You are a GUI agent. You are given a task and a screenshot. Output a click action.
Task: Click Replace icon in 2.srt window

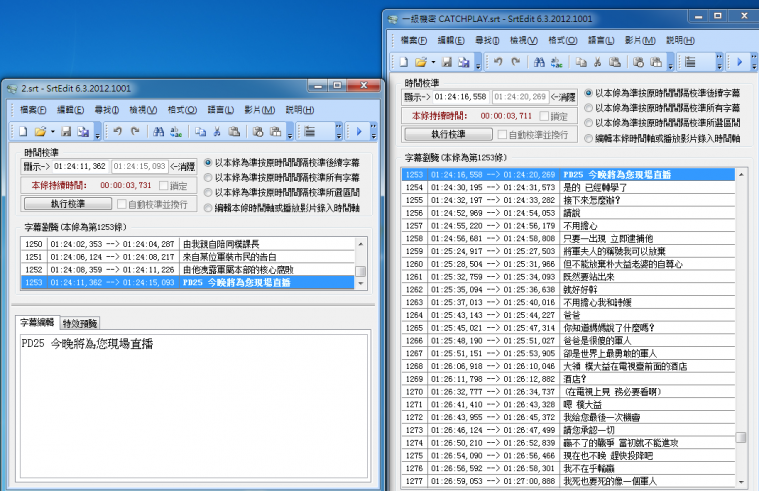[x=176, y=131]
